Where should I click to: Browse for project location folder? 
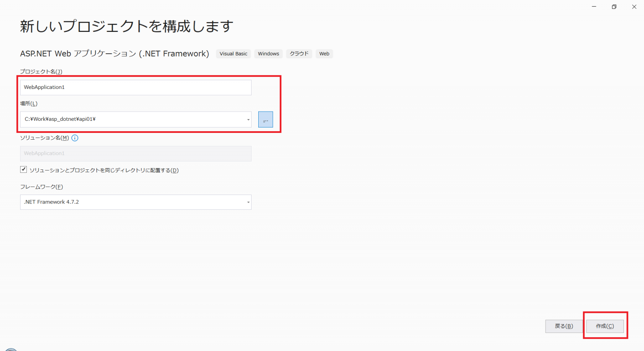(265, 120)
